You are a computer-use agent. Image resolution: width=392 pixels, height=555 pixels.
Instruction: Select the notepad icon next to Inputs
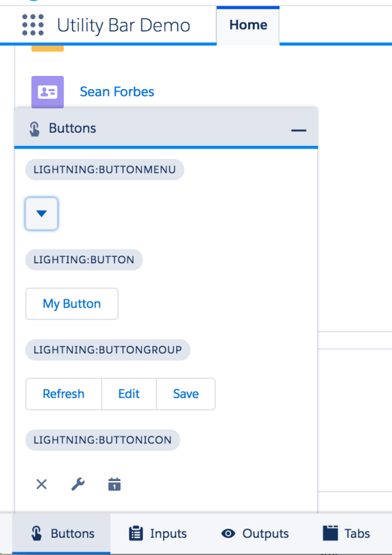pyautogui.click(x=137, y=533)
